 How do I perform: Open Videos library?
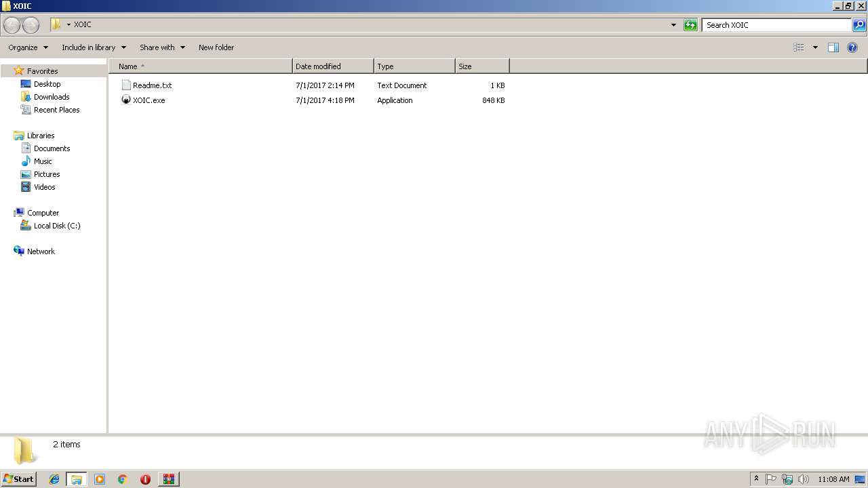tap(45, 187)
